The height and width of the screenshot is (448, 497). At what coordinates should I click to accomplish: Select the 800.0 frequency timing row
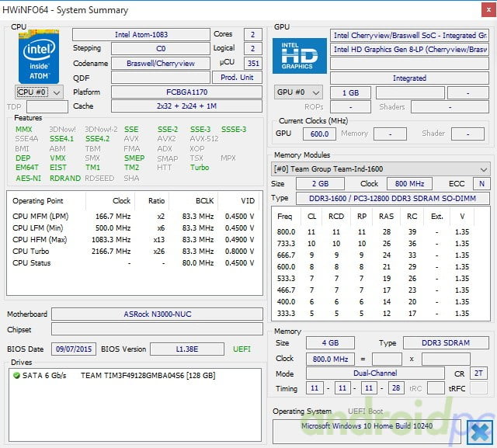[x=381, y=232]
